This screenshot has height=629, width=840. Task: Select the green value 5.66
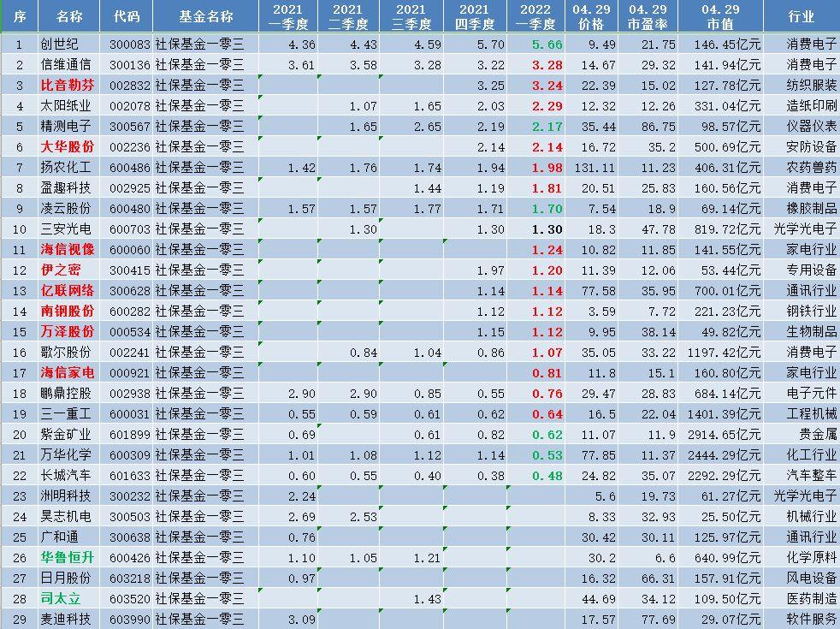tap(547, 45)
